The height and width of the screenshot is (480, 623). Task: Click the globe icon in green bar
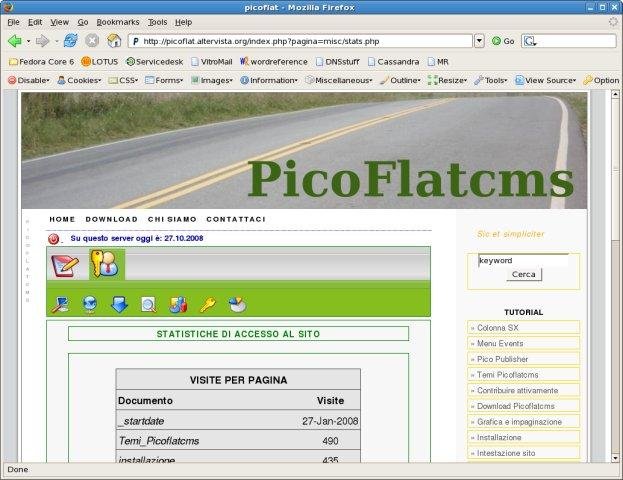point(90,305)
